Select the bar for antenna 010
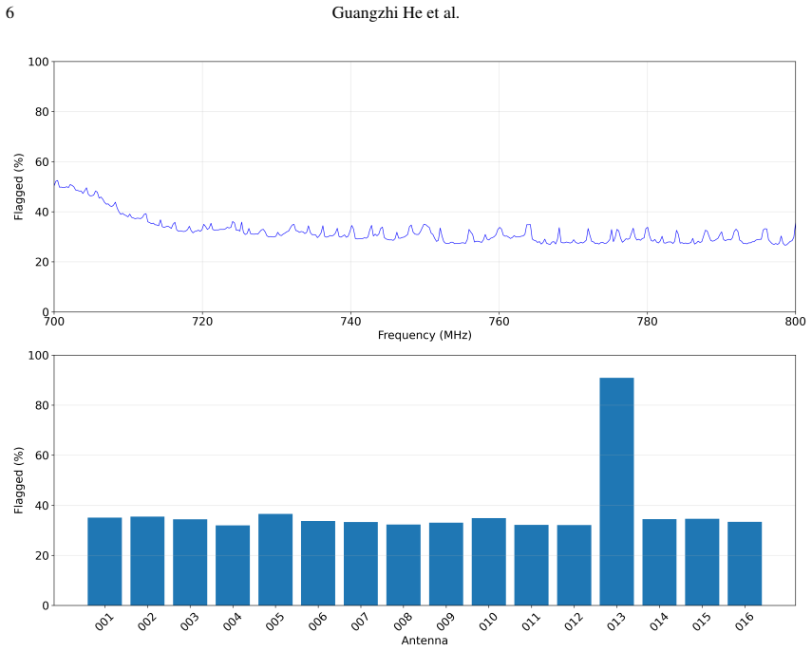This screenshot has height=651, width=812. (488, 562)
